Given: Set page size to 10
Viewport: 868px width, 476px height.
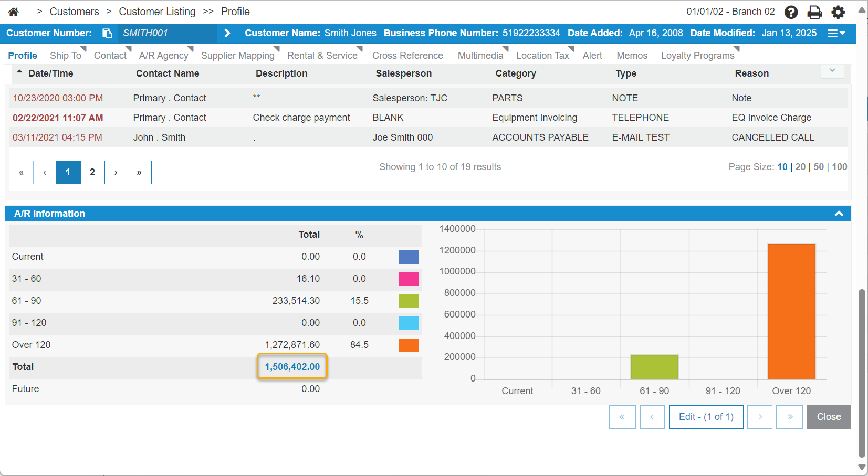Looking at the screenshot, I should (x=782, y=167).
